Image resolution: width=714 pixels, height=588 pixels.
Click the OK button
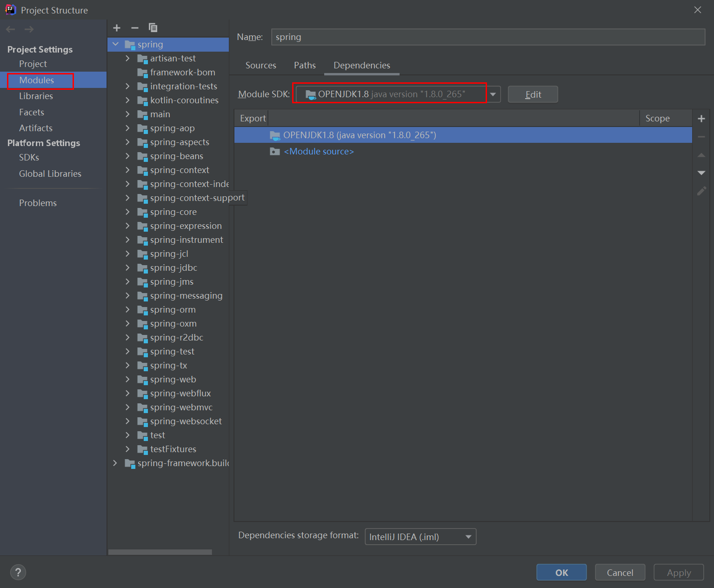point(561,572)
